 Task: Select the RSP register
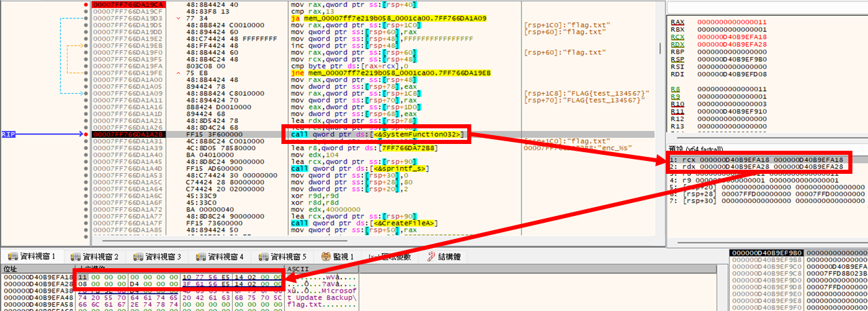tap(677, 59)
